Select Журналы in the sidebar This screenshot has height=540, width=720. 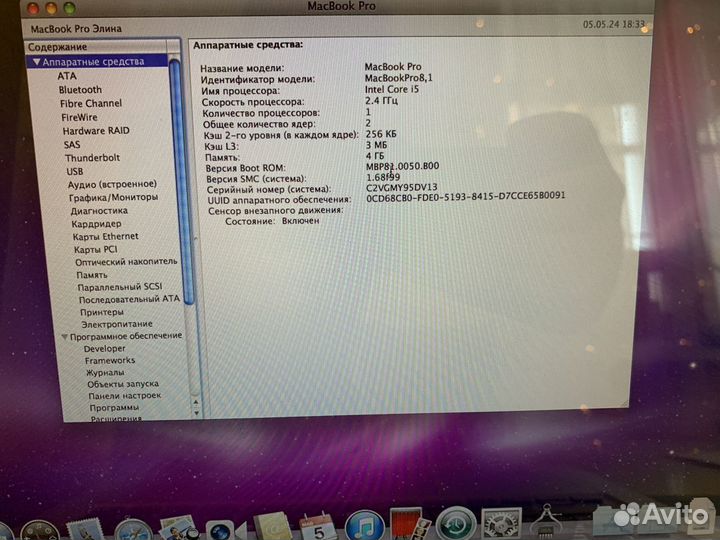105,372
